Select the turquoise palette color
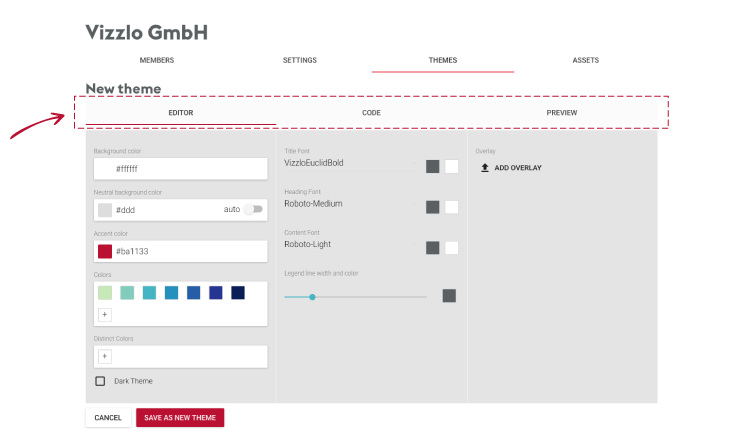The image size is (740, 442). 149,292
